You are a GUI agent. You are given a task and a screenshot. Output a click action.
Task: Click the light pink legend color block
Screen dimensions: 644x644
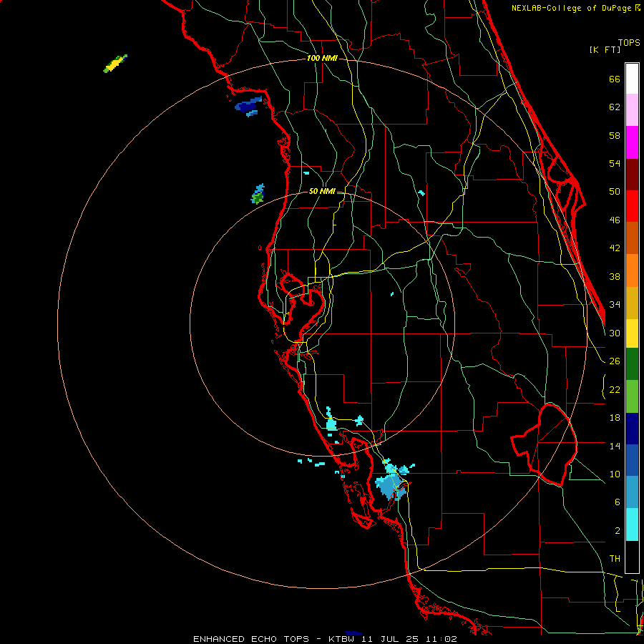click(x=632, y=110)
